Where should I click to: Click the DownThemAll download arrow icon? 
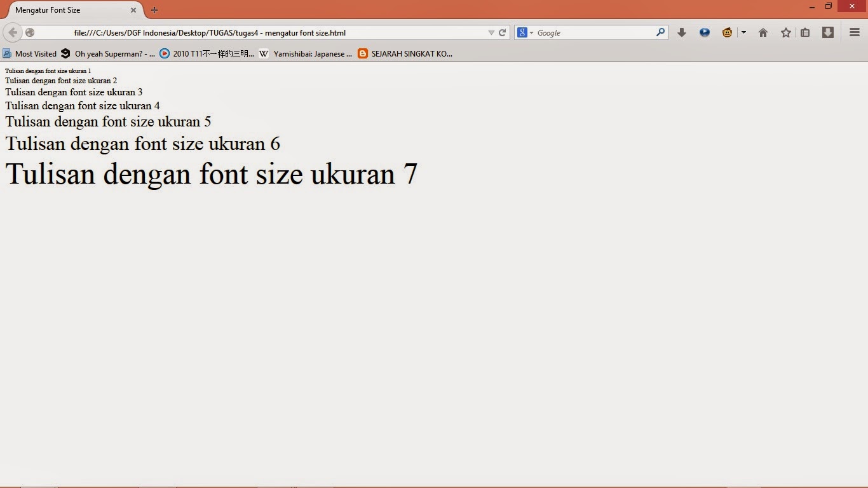pos(828,32)
